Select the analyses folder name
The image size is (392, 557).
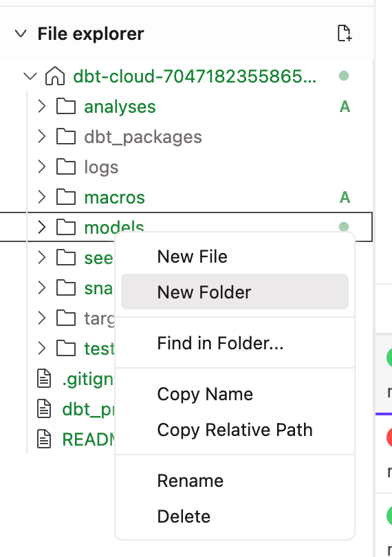pos(120,107)
